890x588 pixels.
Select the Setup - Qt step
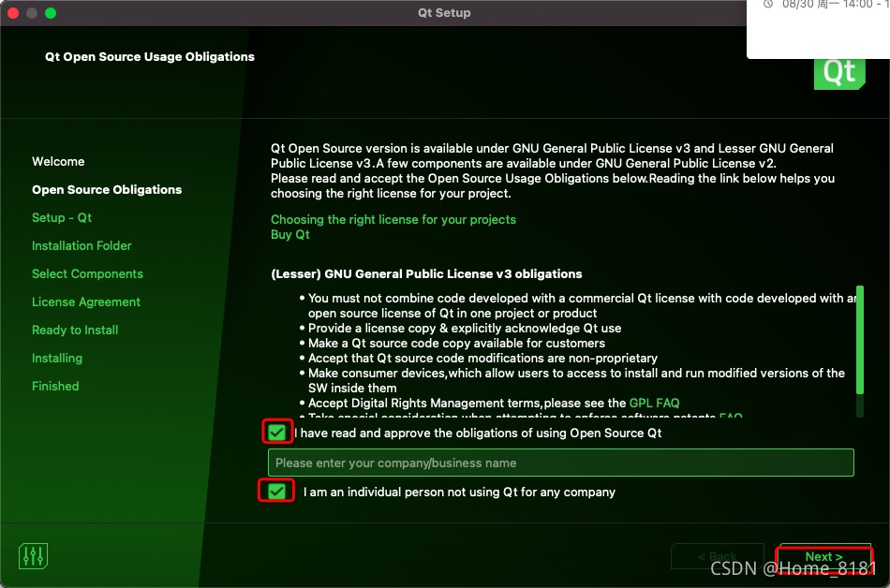tap(62, 218)
